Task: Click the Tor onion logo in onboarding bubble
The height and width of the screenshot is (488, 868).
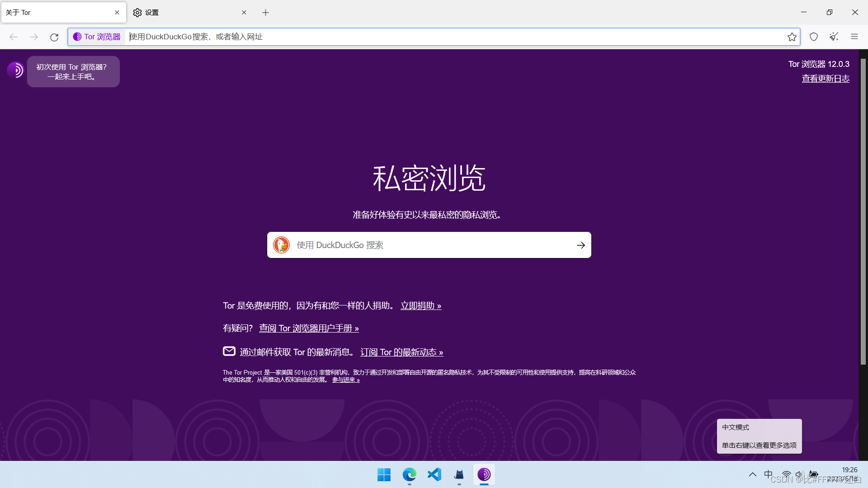Action: coord(15,70)
